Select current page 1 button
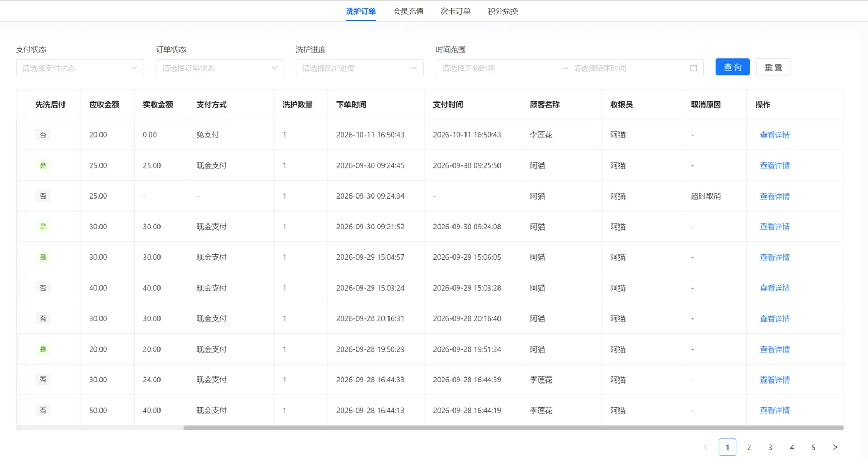 tap(727, 447)
